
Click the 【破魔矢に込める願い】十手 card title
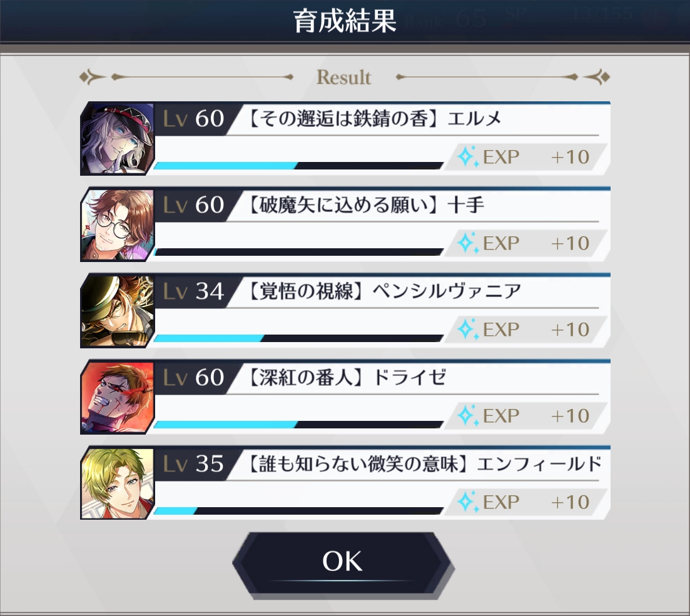366,205
